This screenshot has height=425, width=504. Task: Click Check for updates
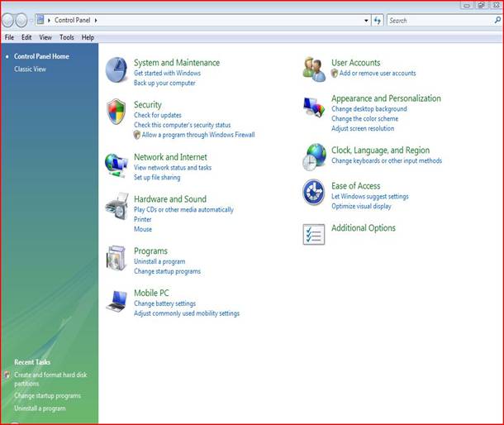pyautogui.click(x=158, y=115)
